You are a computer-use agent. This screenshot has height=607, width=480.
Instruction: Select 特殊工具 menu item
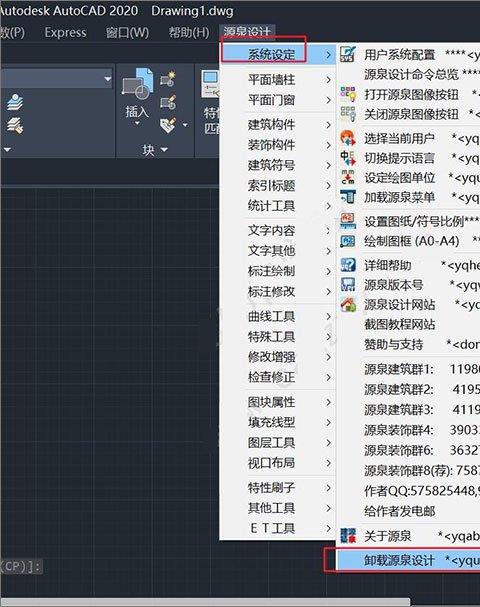pos(278,336)
